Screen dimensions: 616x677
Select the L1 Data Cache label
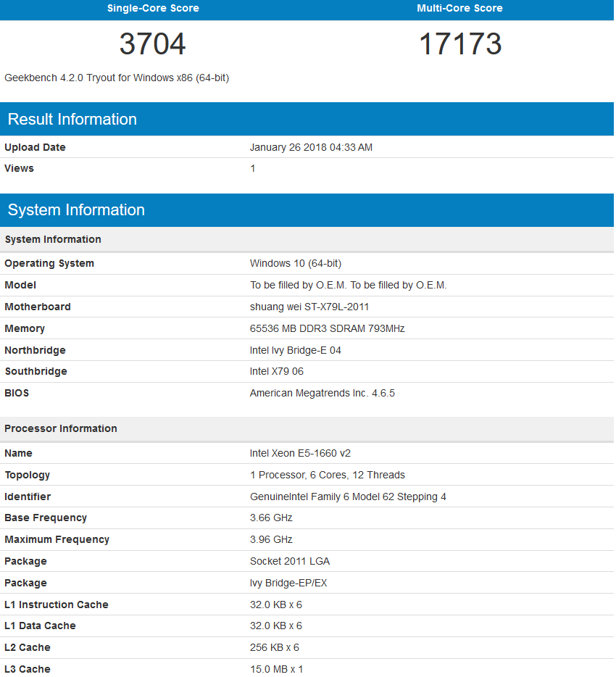click(x=40, y=626)
